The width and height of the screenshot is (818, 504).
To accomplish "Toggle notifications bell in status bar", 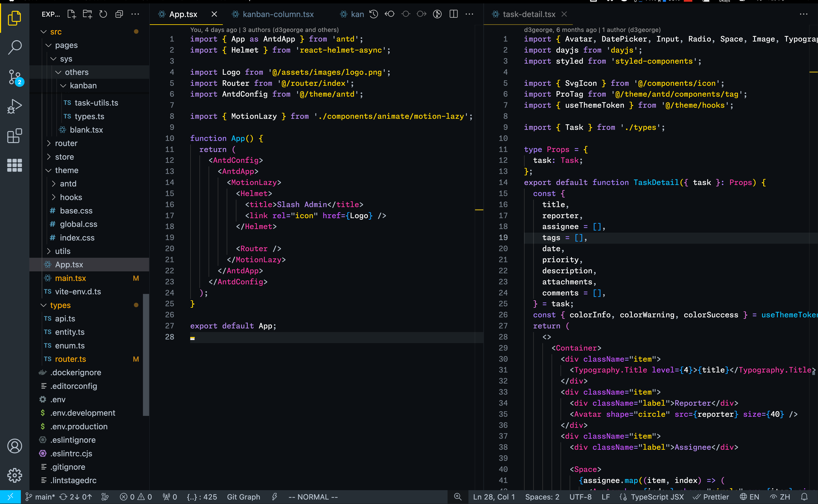I will (x=804, y=497).
